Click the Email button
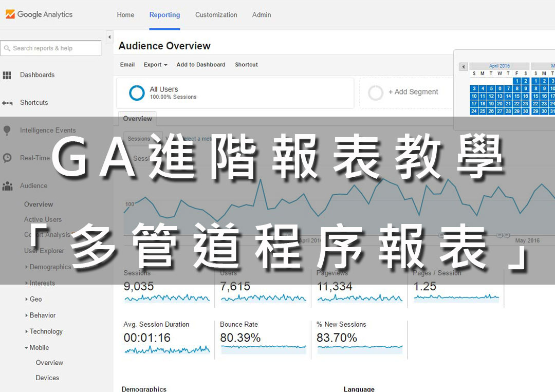This screenshot has height=392, width=555. (x=127, y=64)
